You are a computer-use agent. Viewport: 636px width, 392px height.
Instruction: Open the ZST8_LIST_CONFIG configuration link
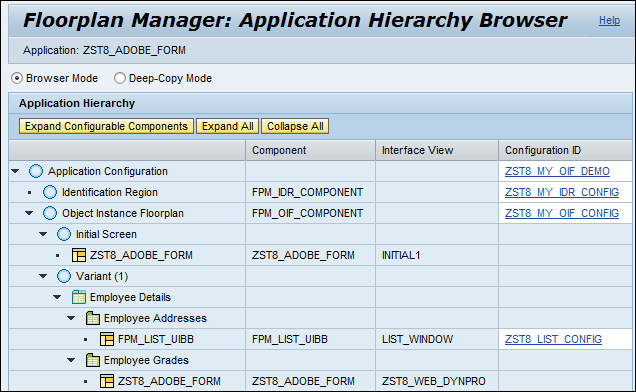click(x=553, y=339)
